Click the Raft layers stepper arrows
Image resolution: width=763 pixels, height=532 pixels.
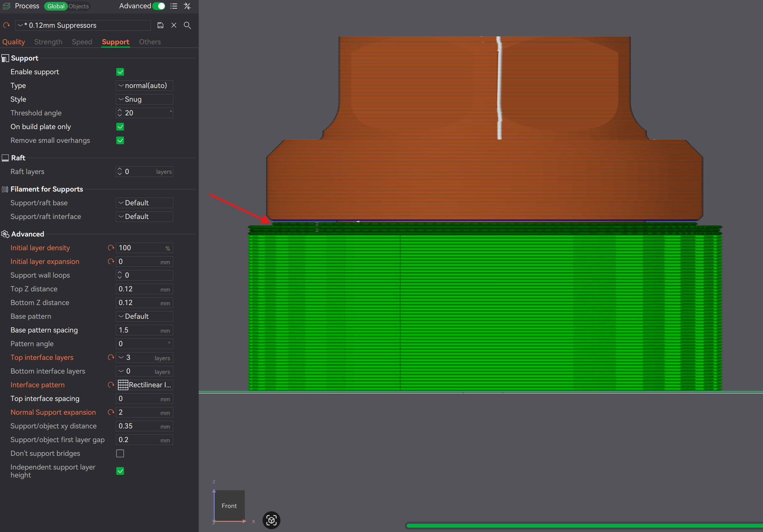point(120,172)
